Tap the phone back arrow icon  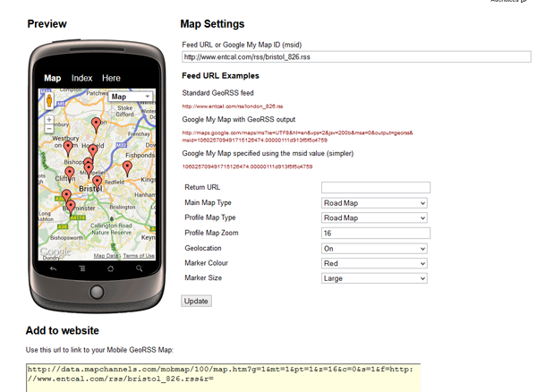pos(53,268)
